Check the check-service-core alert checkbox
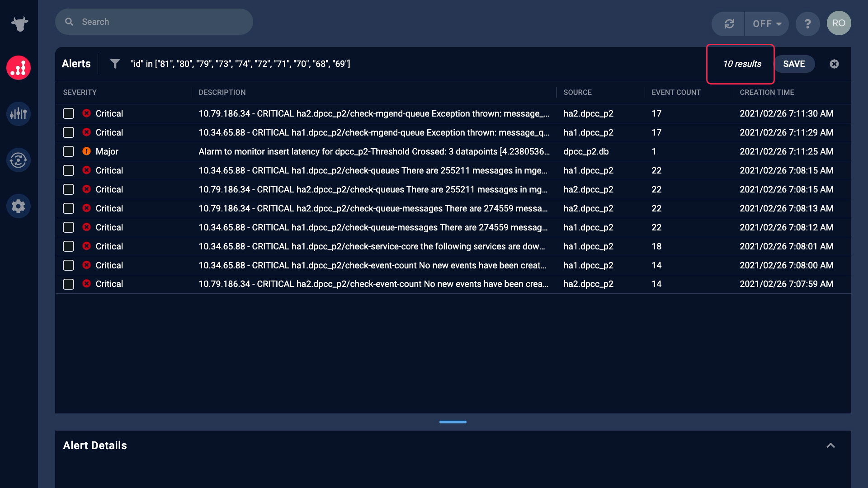The width and height of the screenshot is (868, 488). 68,246
